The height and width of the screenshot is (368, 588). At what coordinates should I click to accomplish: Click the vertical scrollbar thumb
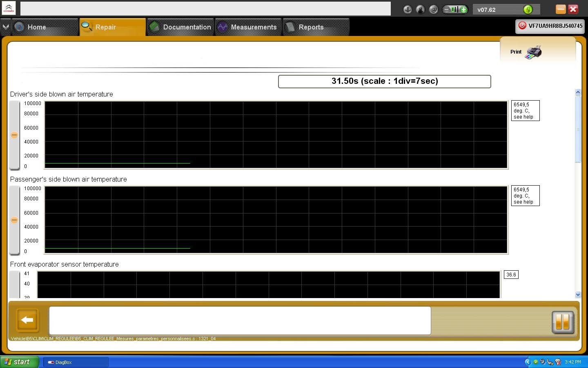pos(578,129)
